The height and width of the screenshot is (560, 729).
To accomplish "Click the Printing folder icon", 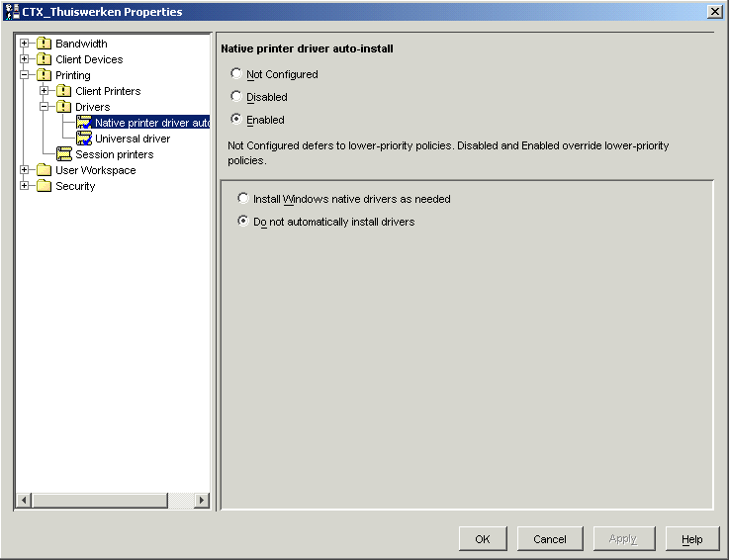I will 44,75.
